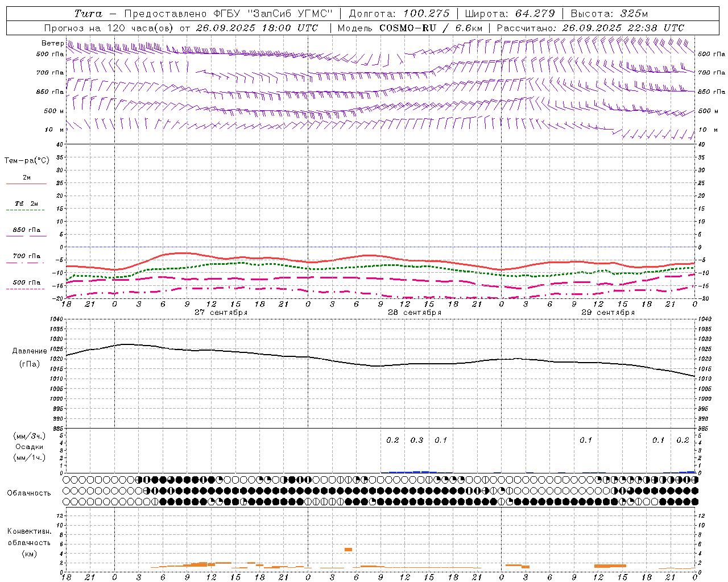Click "10 м" wind level label on left
Viewport: 728px width, 582px height.
tap(54, 130)
